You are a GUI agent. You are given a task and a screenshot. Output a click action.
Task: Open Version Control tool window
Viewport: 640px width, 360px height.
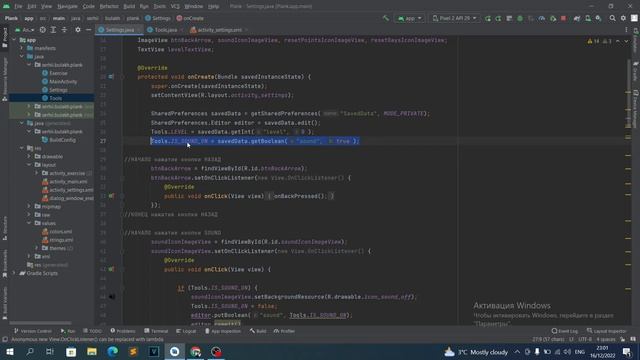point(33,331)
